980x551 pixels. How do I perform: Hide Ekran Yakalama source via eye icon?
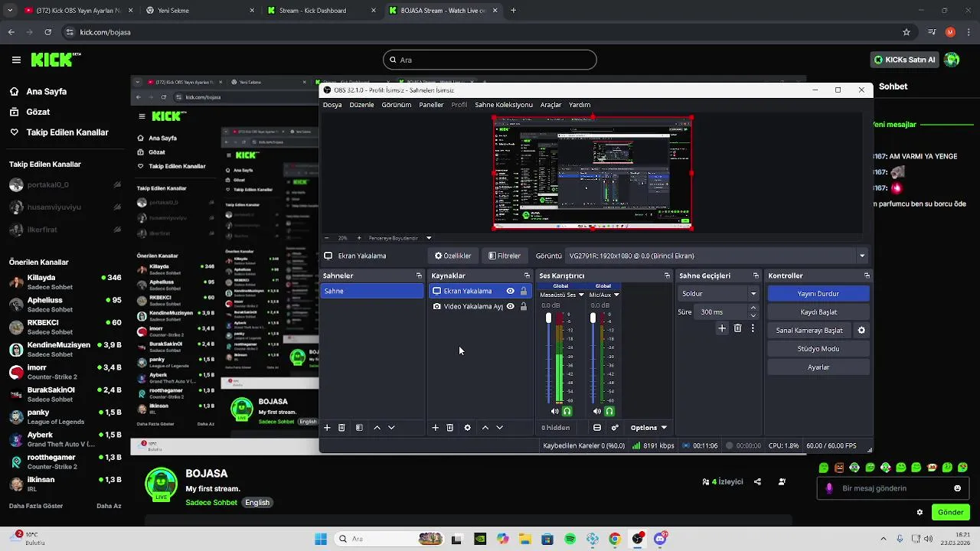point(510,291)
